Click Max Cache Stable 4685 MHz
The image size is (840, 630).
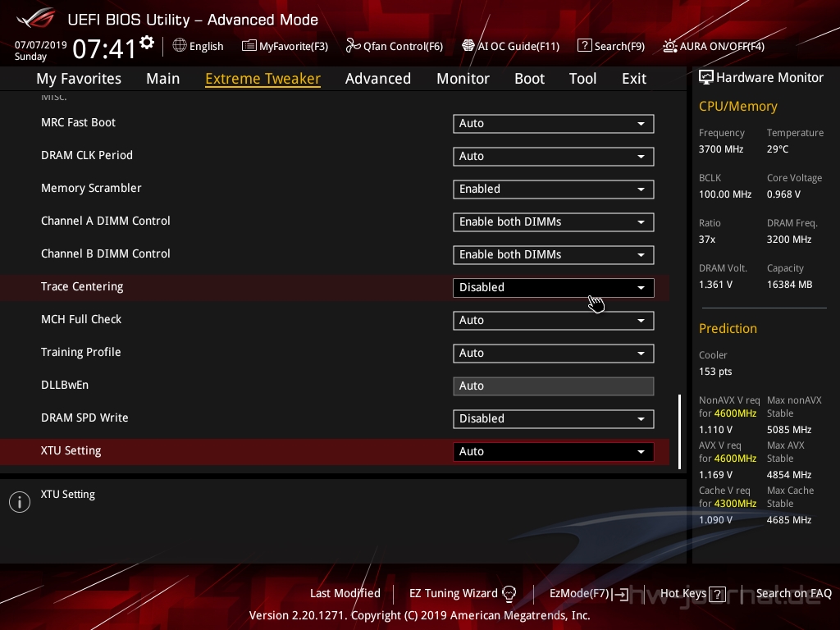(789, 519)
